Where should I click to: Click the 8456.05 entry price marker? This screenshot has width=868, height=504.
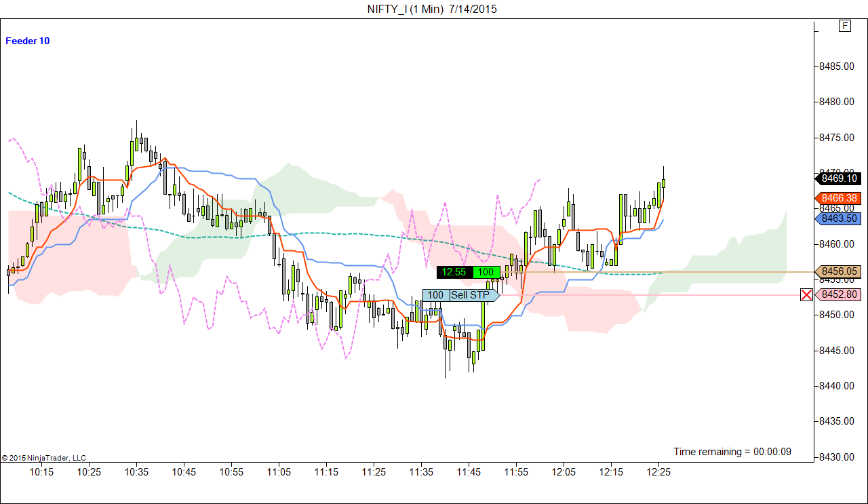(x=837, y=271)
